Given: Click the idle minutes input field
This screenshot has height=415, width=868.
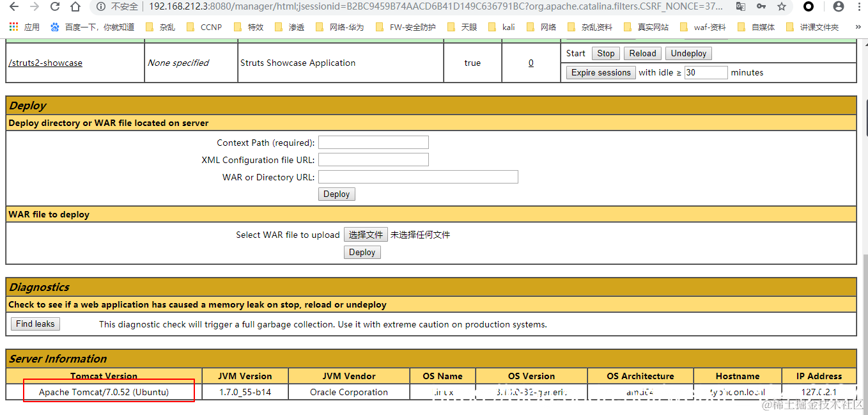Looking at the screenshot, I should [706, 72].
